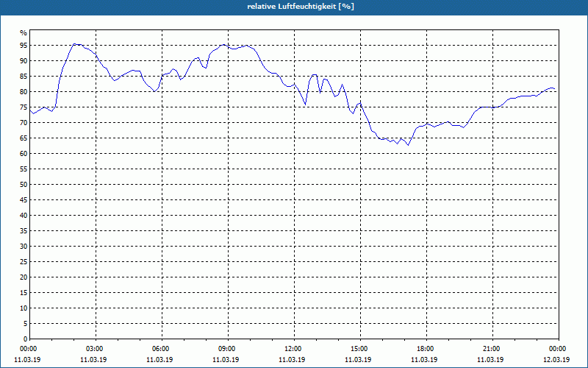Select the '40' y-axis label

(x=24, y=216)
